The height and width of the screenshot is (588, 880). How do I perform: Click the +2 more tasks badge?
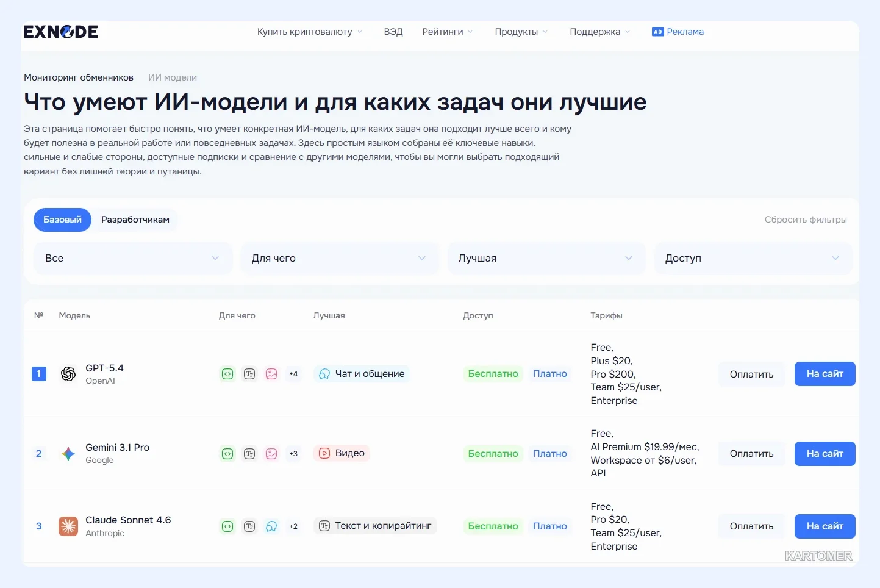293,526
